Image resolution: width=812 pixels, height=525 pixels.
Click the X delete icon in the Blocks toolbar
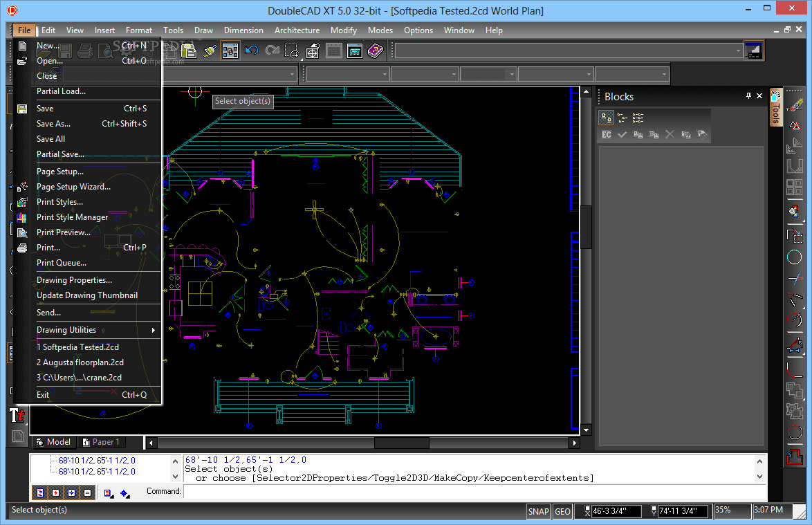[x=670, y=135]
